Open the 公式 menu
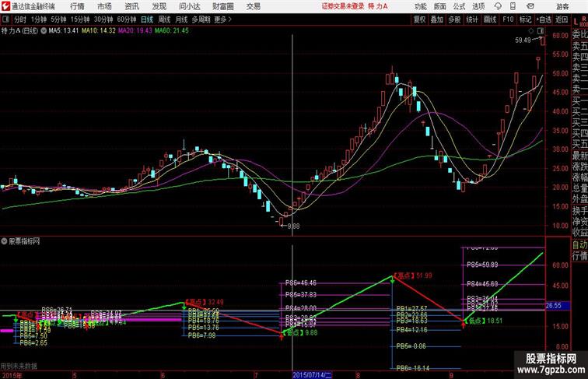This screenshot has width=588, height=379. (459, 6)
